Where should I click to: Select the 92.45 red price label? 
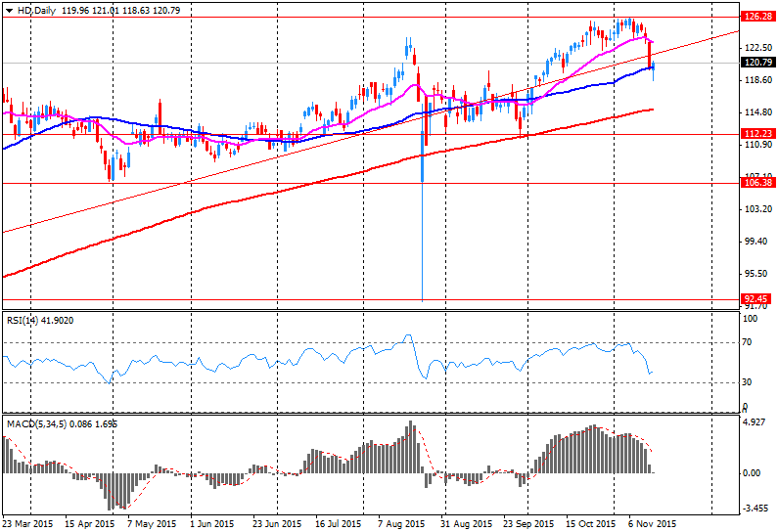pos(756,300)
